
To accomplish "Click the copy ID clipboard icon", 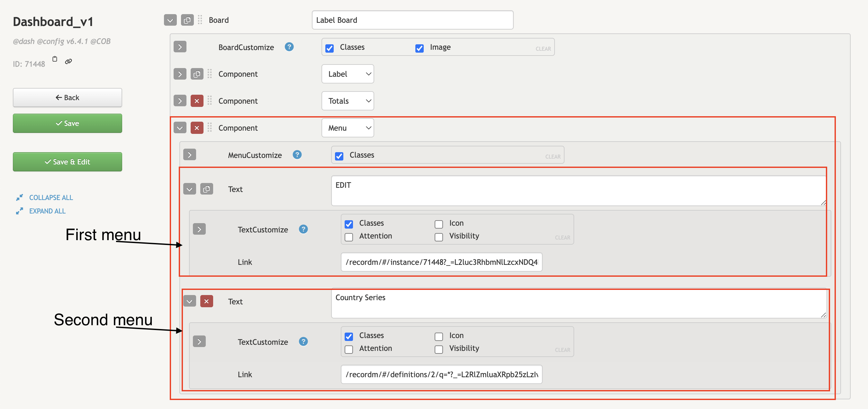I will (55, 59).
